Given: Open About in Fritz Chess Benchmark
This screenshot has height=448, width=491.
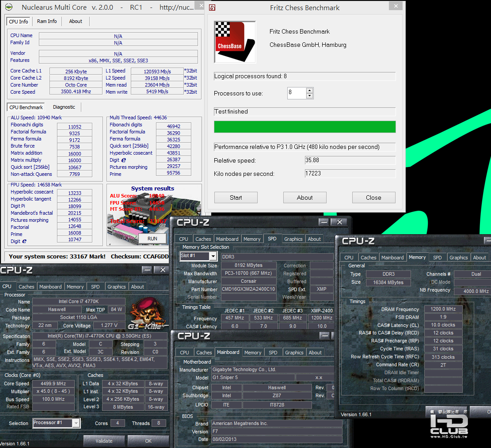Looking at the screenshot, I should [304, 197].
